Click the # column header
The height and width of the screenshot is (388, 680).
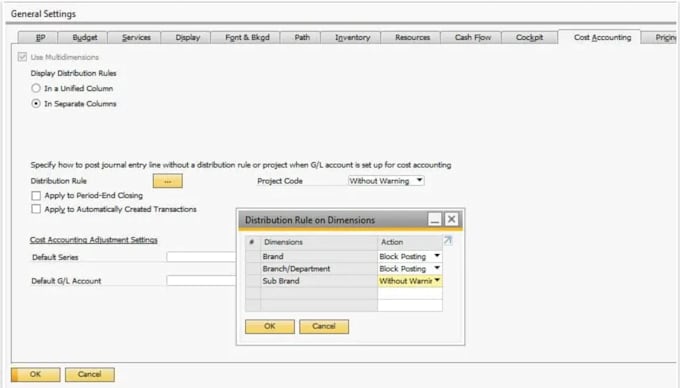[253, 242]
